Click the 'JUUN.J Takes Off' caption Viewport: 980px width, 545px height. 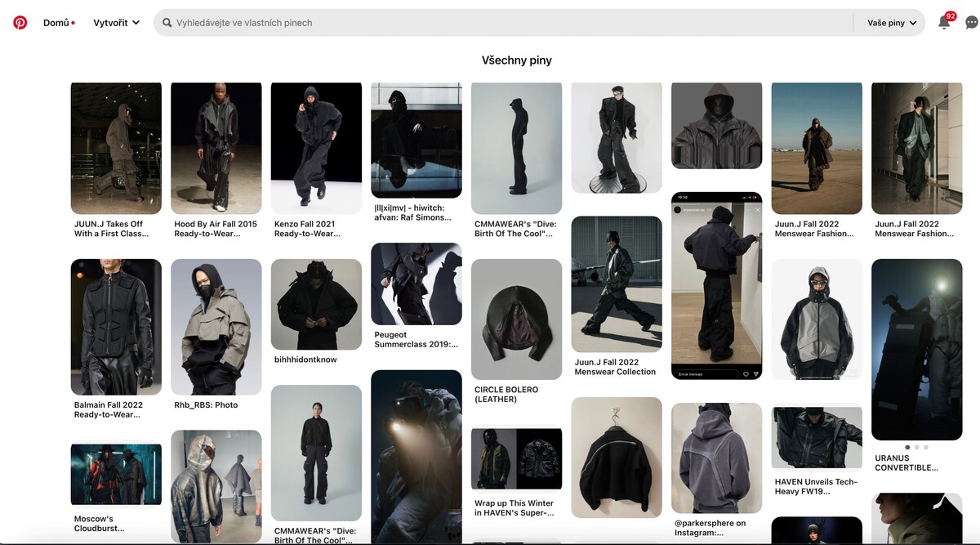click(111, 229)
